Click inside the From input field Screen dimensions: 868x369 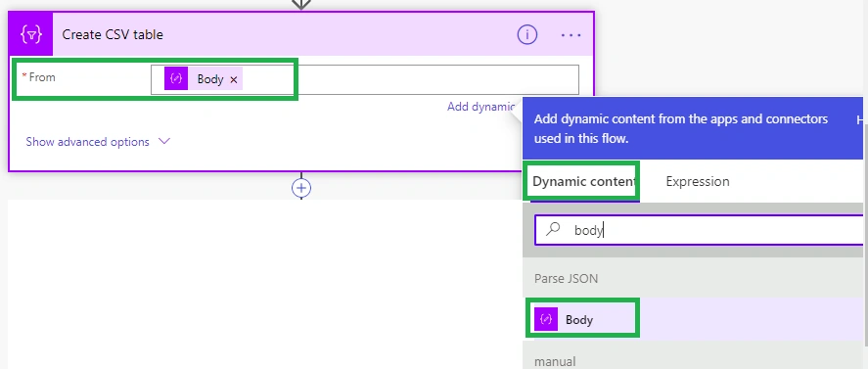(x=365, y=80)
